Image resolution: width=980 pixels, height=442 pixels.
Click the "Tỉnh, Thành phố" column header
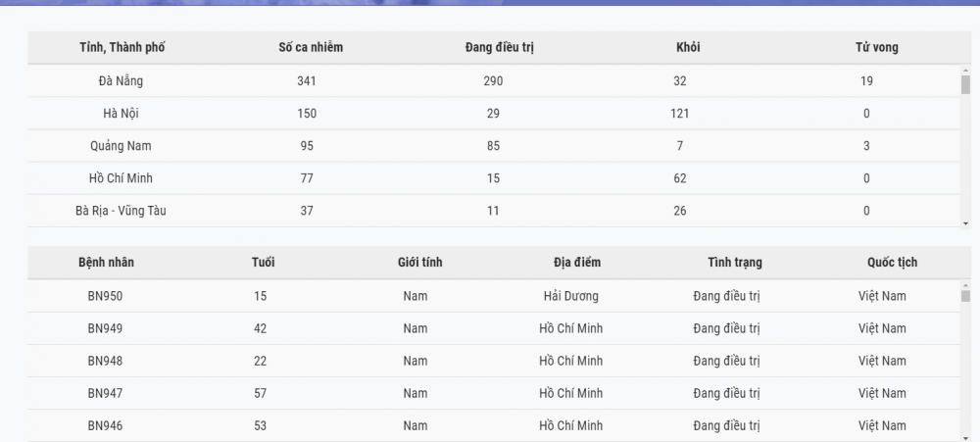click(x=122, y=47)
